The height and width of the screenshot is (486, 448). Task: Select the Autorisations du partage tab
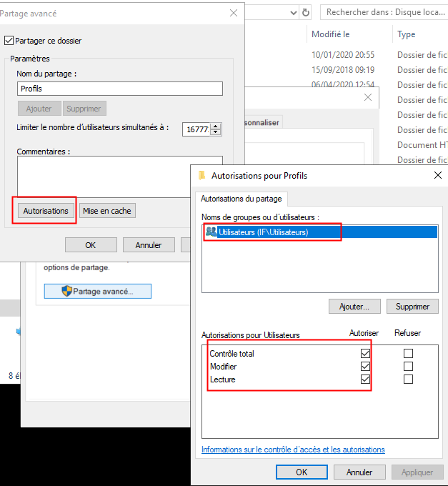coord(239,199)
